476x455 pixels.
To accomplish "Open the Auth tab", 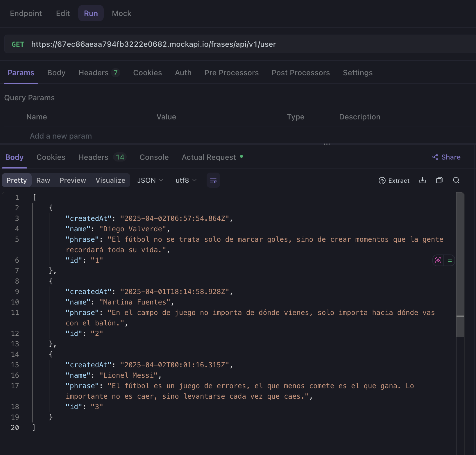I will pos(183,73).
